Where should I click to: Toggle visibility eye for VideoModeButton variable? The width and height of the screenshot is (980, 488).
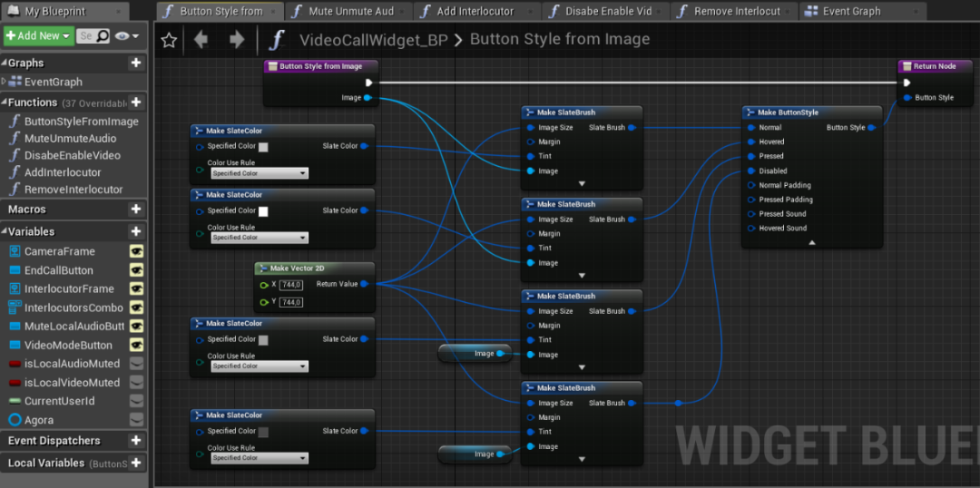point(136,345)
